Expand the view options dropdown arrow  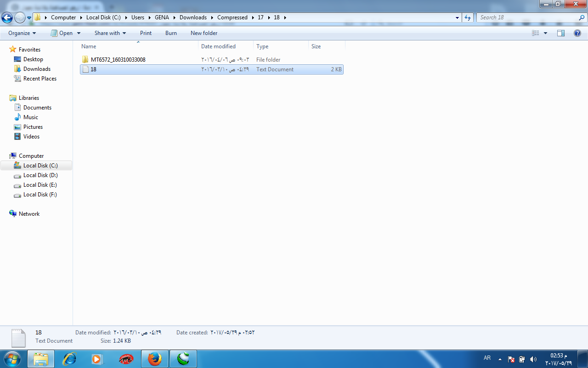pyautogui.click(x=546, y=33)
